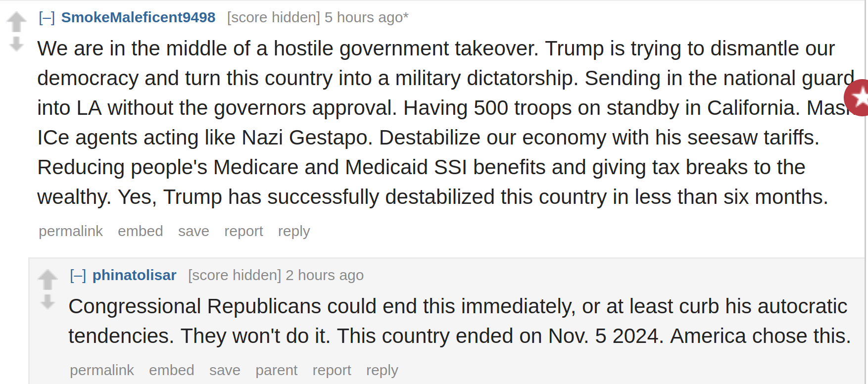Open permalink of the top comment
The height and width of the screenshot is (384, 868).
pos(71,231)
